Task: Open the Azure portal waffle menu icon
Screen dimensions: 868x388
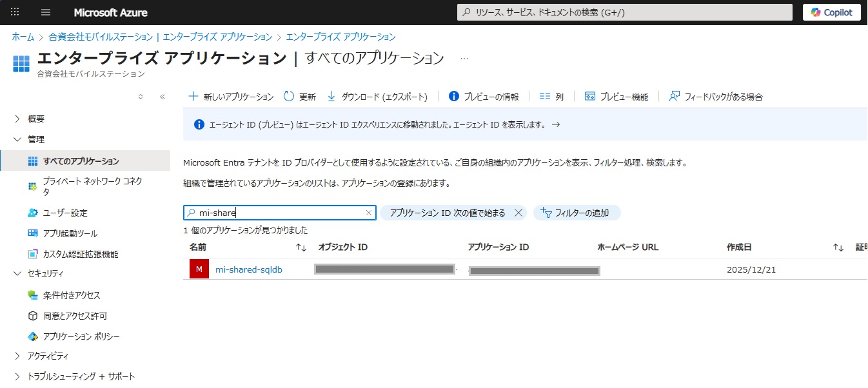Action: point(15,12)
